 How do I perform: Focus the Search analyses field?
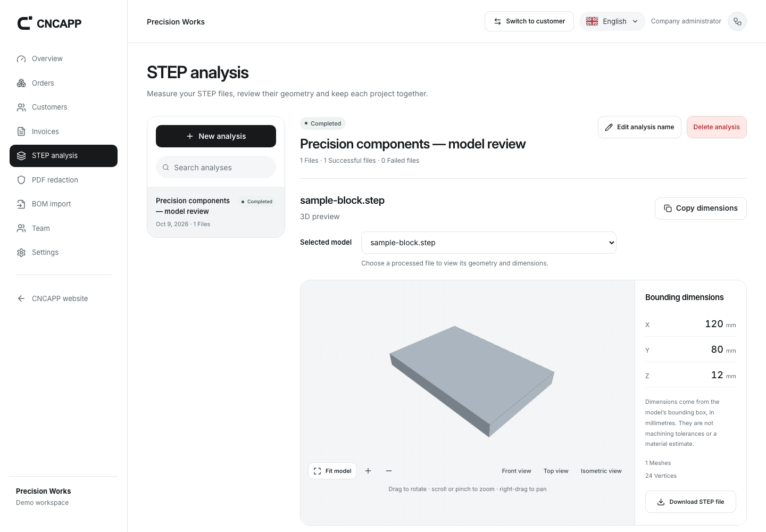[x=216, y=167]
